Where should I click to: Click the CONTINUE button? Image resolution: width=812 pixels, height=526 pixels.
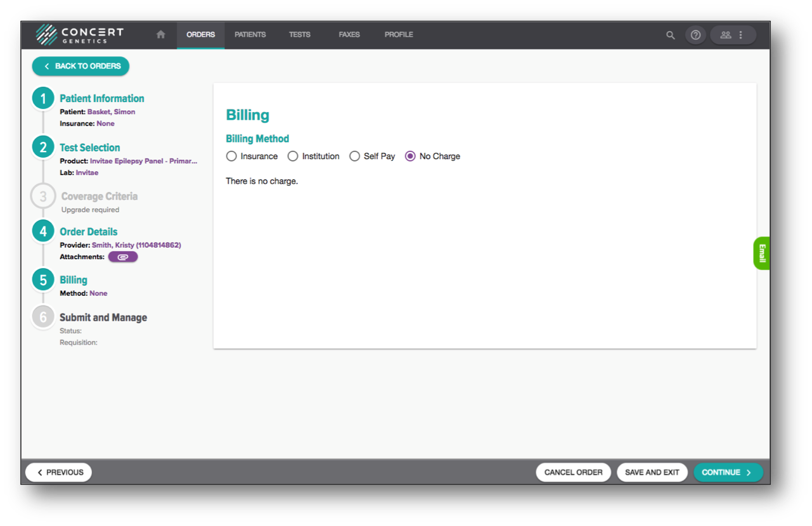(x=728, y=472)
